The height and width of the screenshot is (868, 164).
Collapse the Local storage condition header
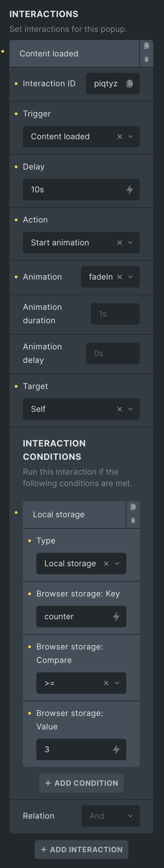[x=74, y=515]
